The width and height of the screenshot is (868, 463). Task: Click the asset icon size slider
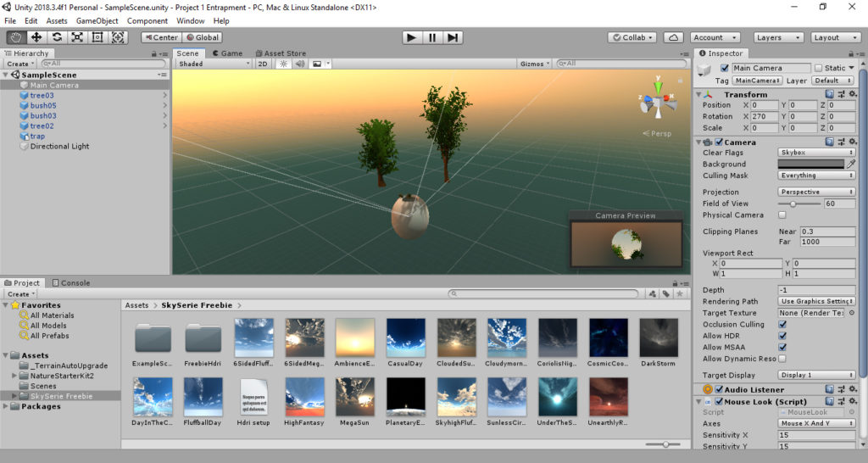coord(665,444)
